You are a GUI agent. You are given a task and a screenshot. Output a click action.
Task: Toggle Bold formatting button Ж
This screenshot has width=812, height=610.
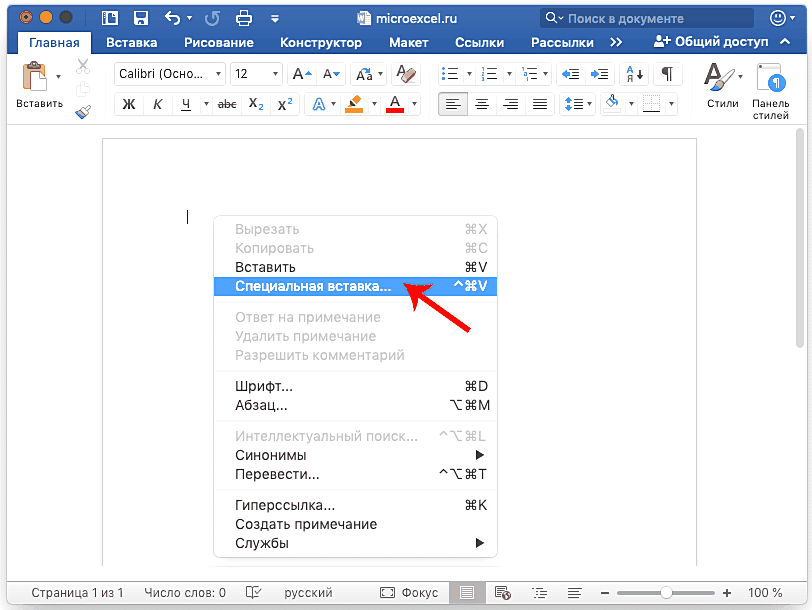point(128,104)
